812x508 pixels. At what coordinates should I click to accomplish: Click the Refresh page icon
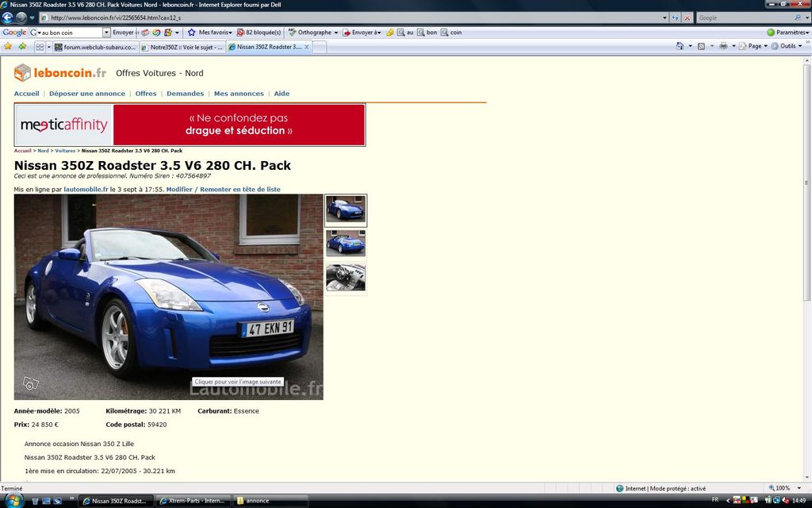click(x=675, y=17)
